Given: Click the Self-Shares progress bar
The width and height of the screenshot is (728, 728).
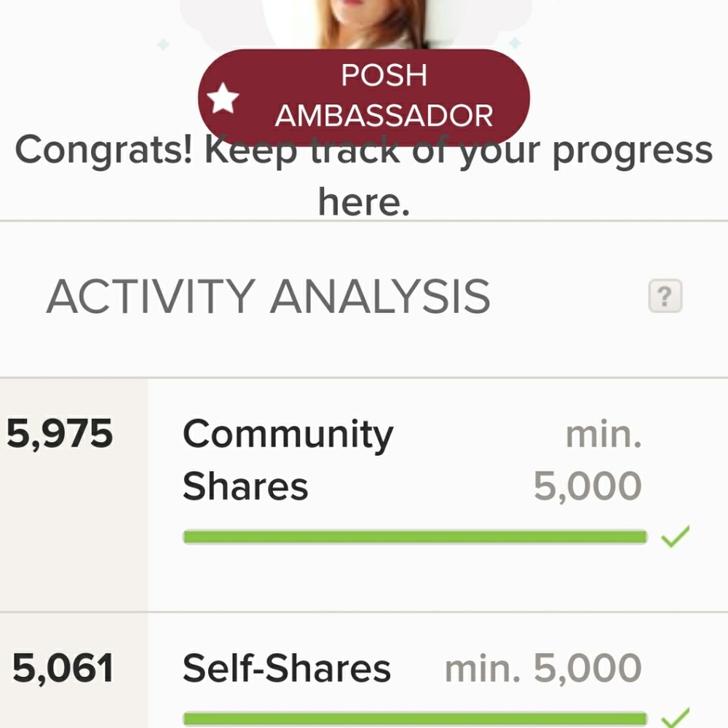Looking at the screenshot, I should pos(415,719).
